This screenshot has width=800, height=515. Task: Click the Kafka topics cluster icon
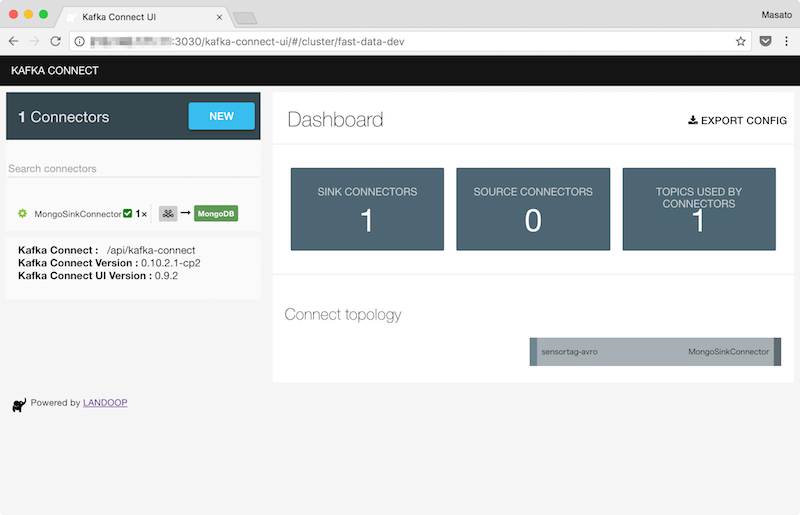tap(168, 213)
